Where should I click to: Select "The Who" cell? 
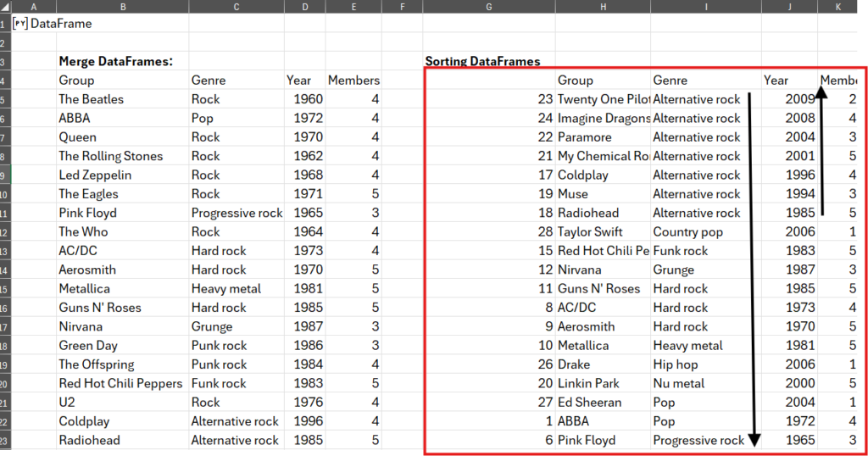pos(122,232)
